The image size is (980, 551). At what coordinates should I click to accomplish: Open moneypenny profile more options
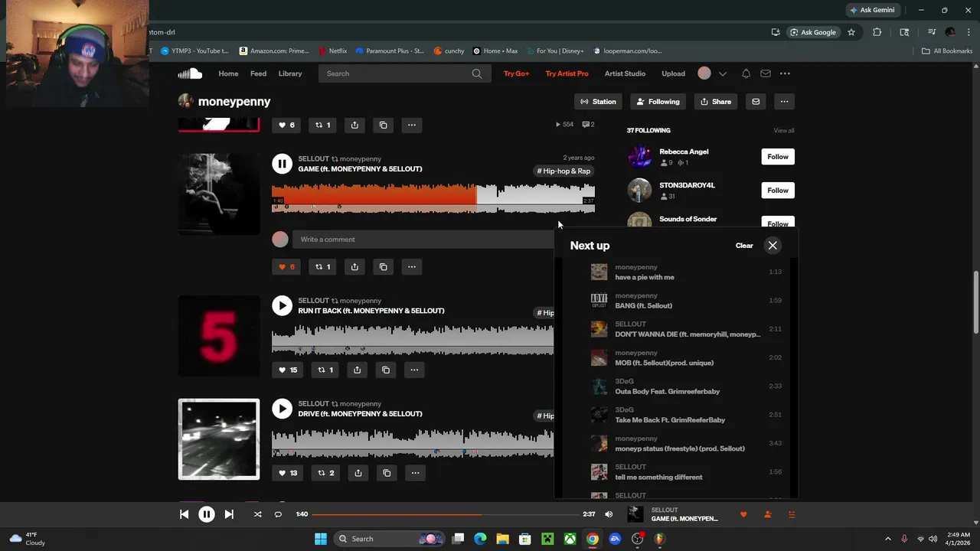pos(784,102)
